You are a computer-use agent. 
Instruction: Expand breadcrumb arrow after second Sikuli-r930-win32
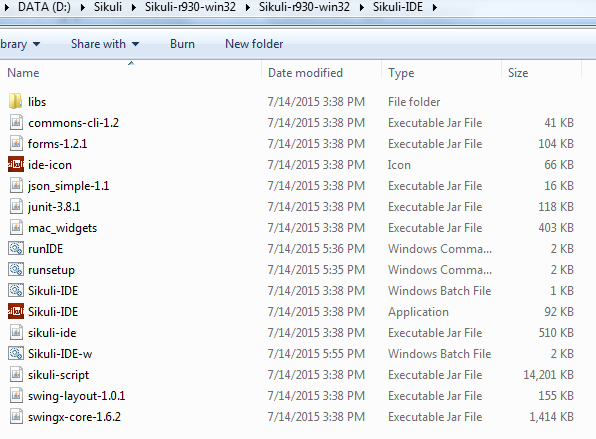[361, 7]
